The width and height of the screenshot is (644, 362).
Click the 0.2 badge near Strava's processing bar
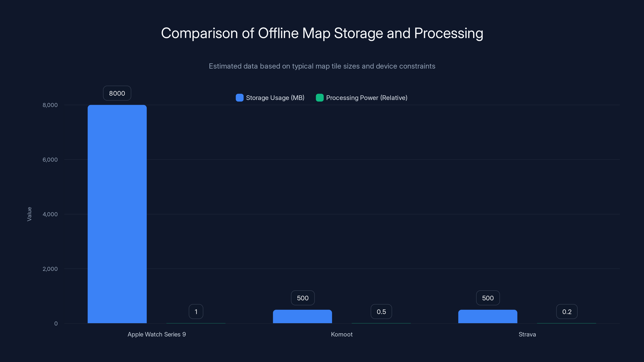(567, 311)
